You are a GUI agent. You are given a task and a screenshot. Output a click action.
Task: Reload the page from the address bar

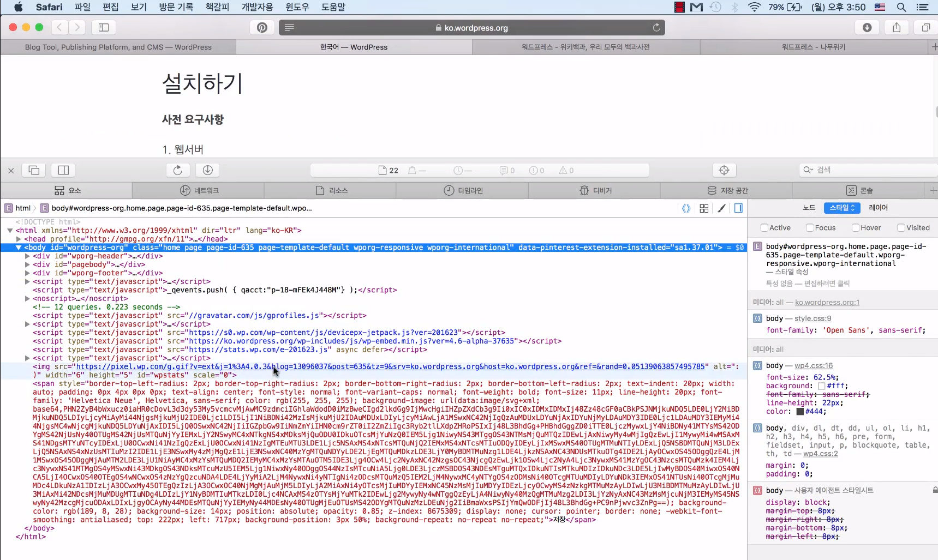[x=656, y=27]
